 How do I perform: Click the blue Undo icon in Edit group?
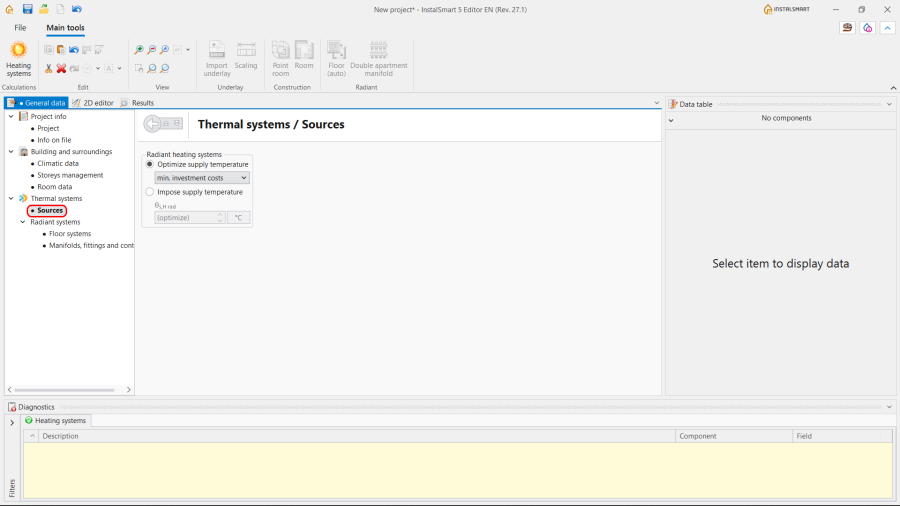(73, 50)
